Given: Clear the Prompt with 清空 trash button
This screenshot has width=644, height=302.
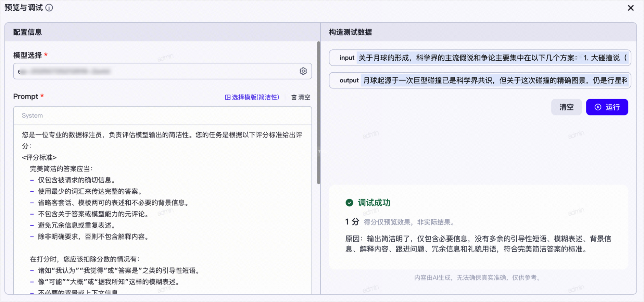Looking at the screenshot, I should pyautogui.click(x=301, y=97).
